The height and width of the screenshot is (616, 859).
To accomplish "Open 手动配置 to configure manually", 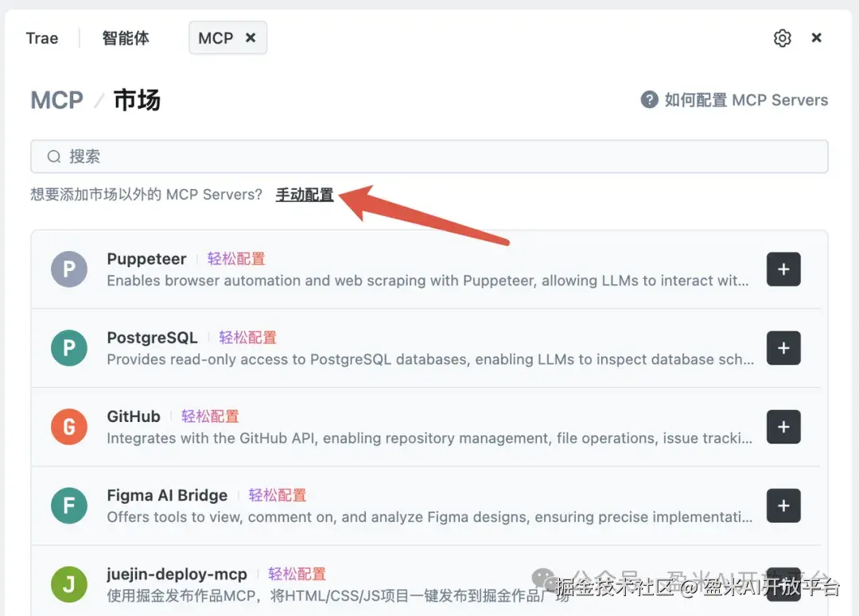I will pos(304,194).
